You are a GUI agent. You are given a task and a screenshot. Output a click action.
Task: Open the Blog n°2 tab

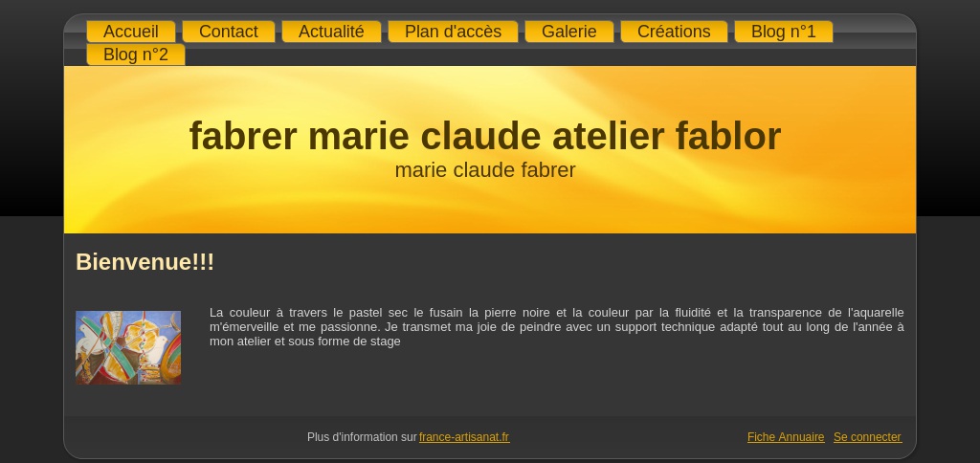[136, 55]
